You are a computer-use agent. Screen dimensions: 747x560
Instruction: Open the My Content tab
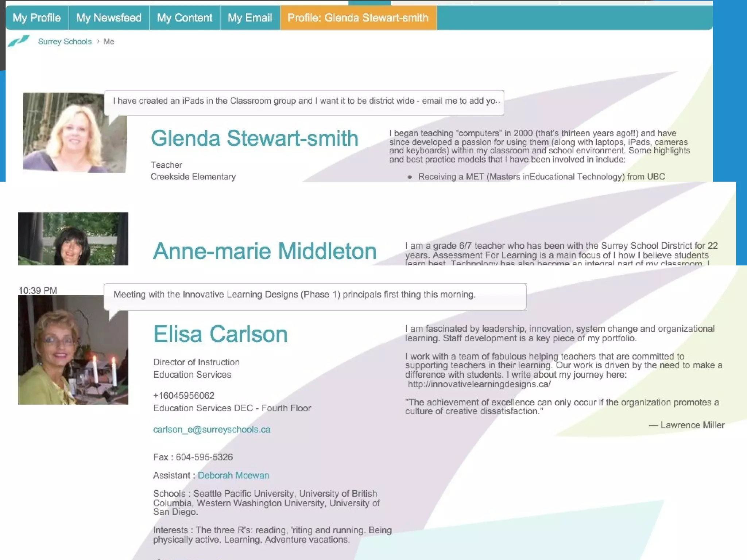(x=185, y=17)
